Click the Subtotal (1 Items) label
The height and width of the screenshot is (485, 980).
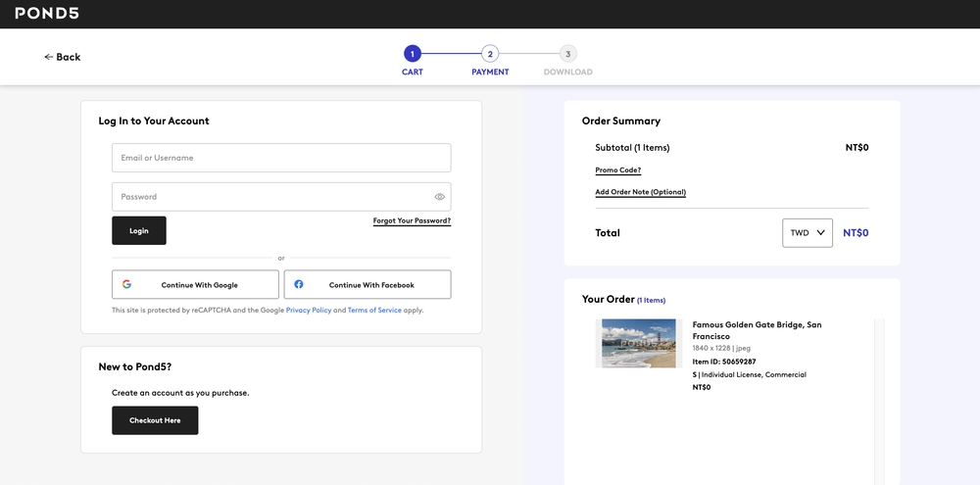pos(632,148)
